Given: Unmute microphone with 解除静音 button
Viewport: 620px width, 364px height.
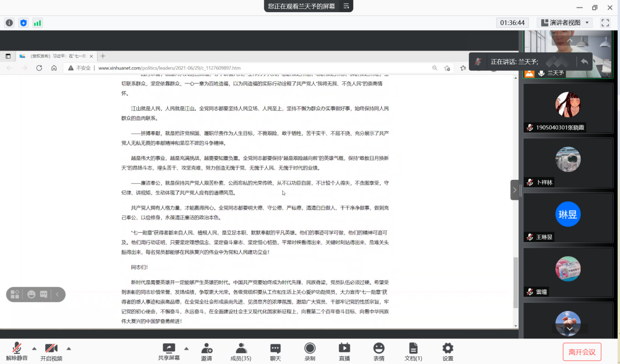Looking at the screenshot, I should click(17, 351).
